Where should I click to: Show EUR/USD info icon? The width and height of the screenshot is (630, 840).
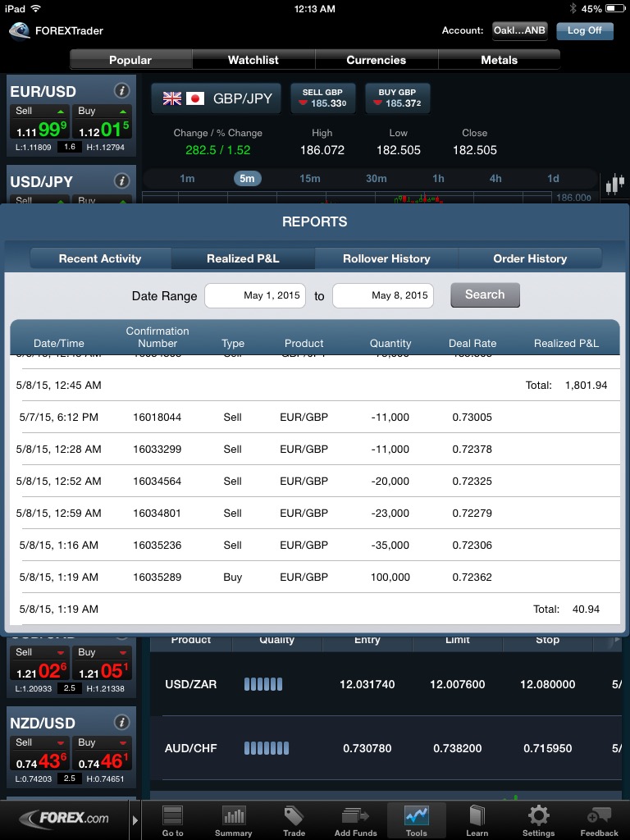tap(121, 91)
